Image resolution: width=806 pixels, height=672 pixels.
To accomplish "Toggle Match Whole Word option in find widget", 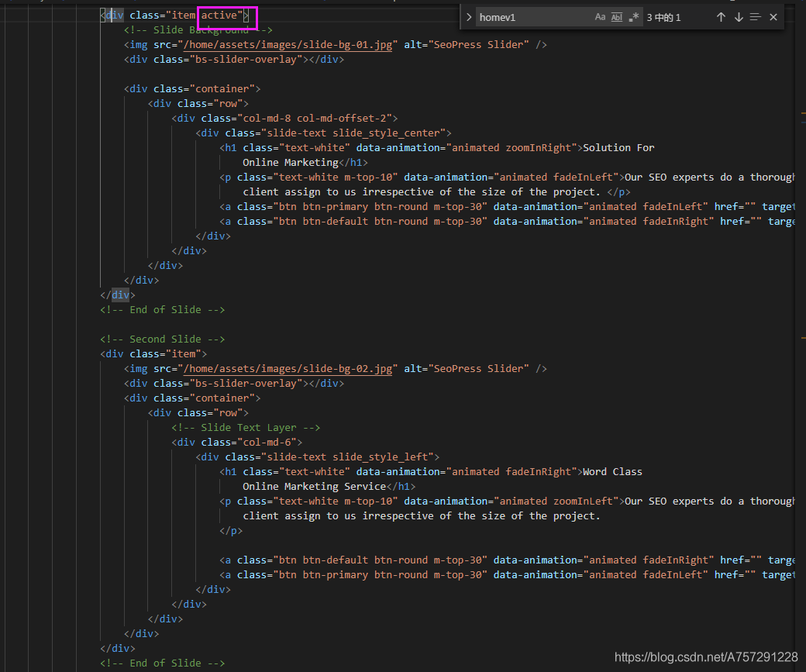I will [617, 17].
